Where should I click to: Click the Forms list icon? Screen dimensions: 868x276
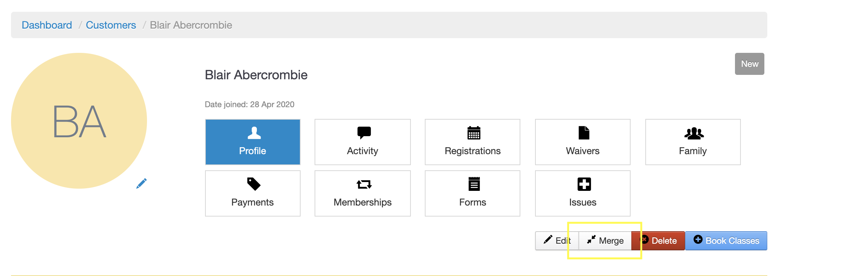[474, 184]
